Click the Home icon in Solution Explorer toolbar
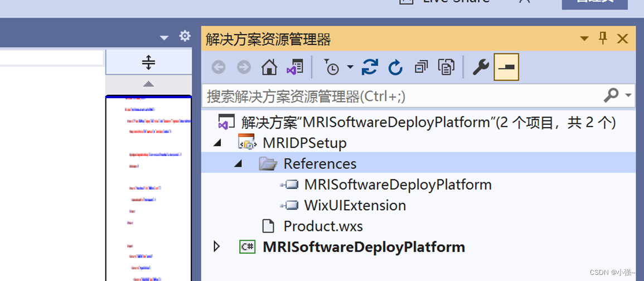This screenshot has height=281, width=644. point(269,67)
